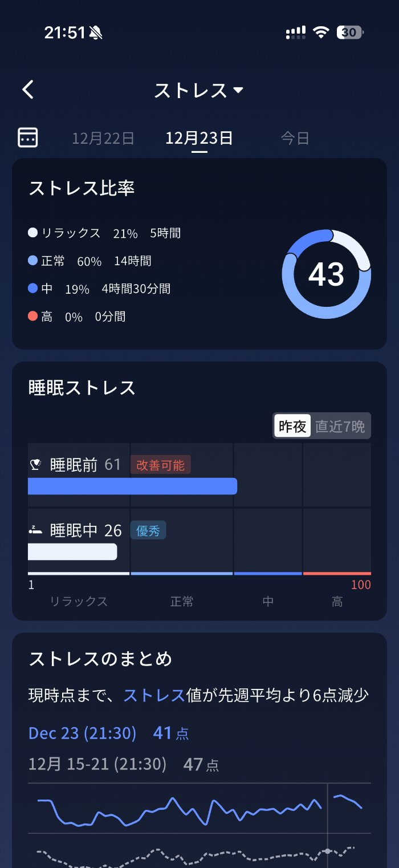
Task: Tap the Wi-Fi status icon
Action: 321,33
